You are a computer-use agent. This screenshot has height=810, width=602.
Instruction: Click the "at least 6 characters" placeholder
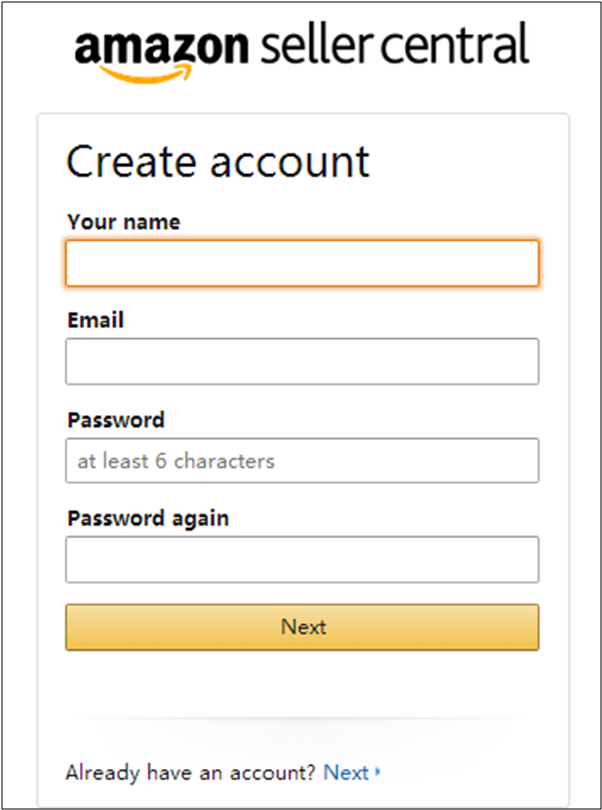(x=176, y=461)
